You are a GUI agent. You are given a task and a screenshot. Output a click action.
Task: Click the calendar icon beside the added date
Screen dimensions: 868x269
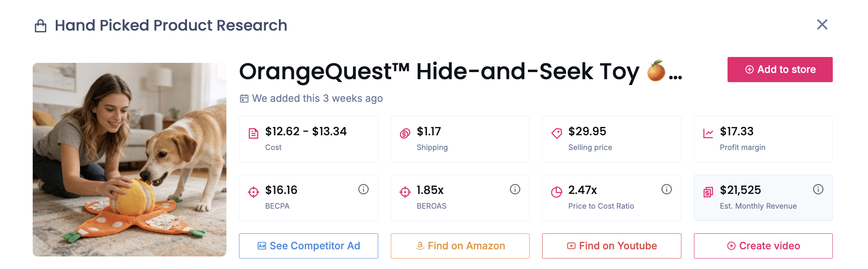244,98
